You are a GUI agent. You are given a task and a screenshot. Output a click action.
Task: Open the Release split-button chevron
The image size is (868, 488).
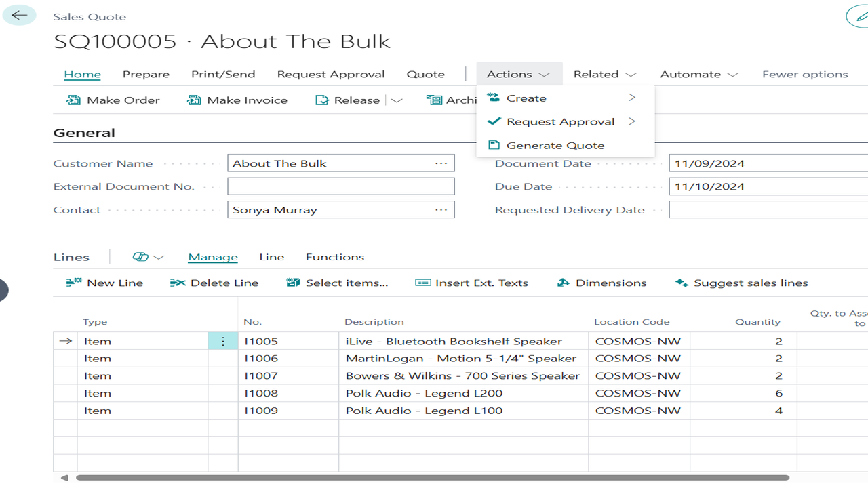click(397, 100)
